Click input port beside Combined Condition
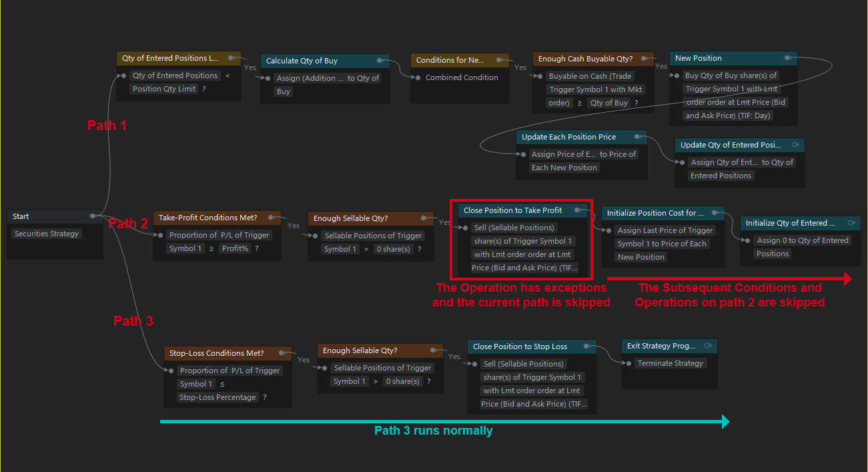 coord(417,77)
